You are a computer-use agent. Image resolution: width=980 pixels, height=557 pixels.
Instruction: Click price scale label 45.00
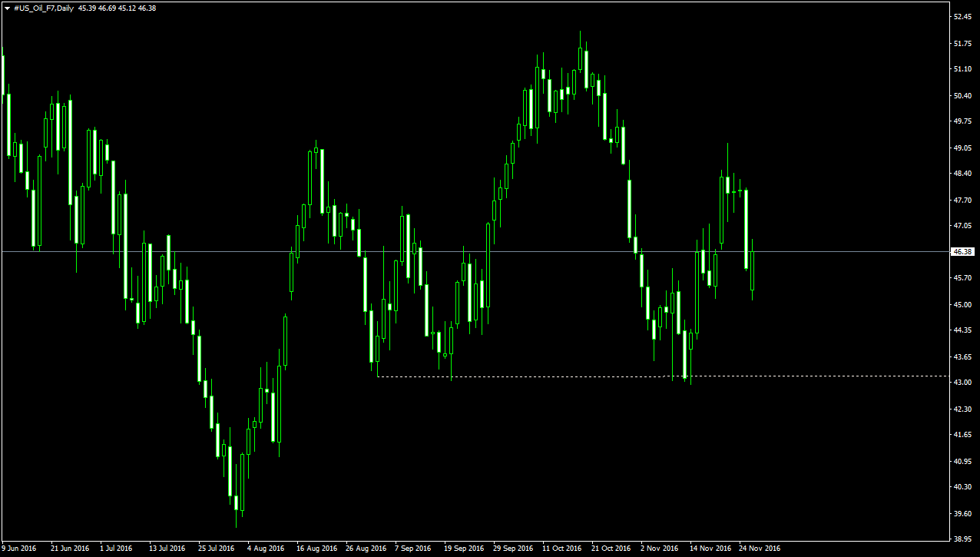[x=962, y=305]
